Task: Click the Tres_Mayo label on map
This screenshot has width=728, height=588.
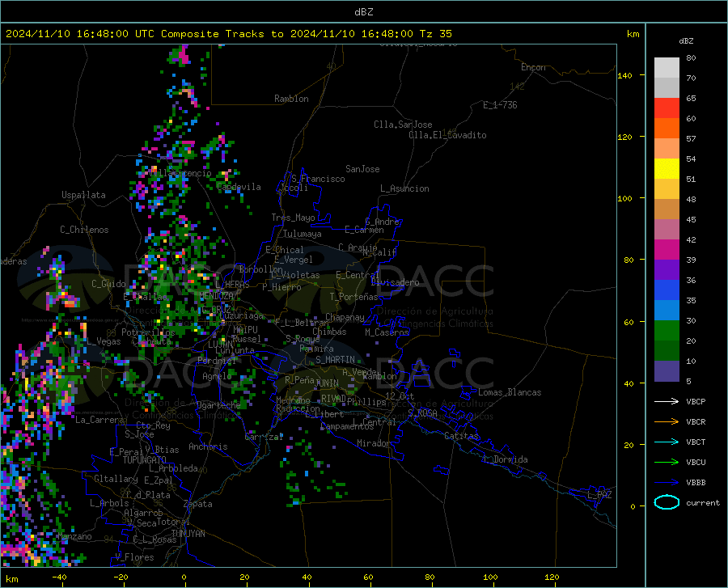Action: point(293,218)
